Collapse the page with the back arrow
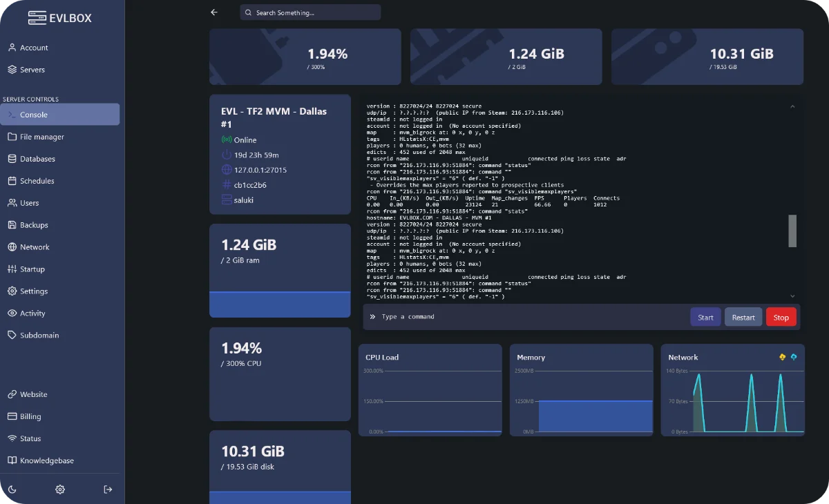Image resolution: width=829 pixels, height=504 pixels. pos(213,12)
